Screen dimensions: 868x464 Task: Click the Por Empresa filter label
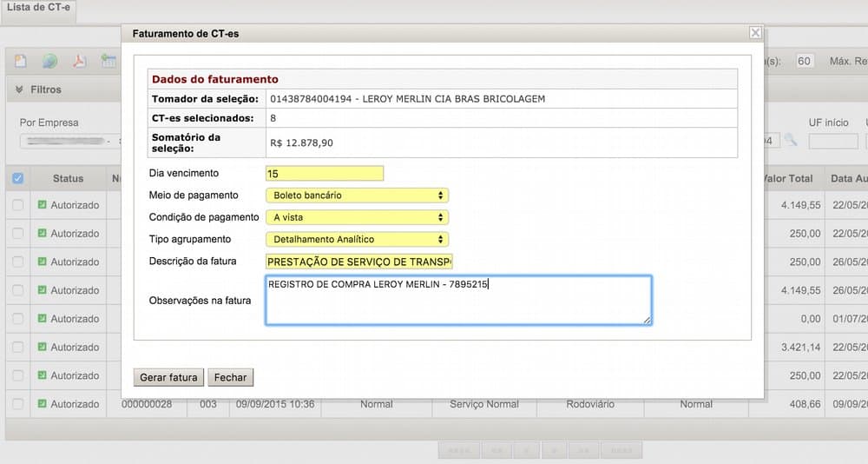(x=49, y=123)
